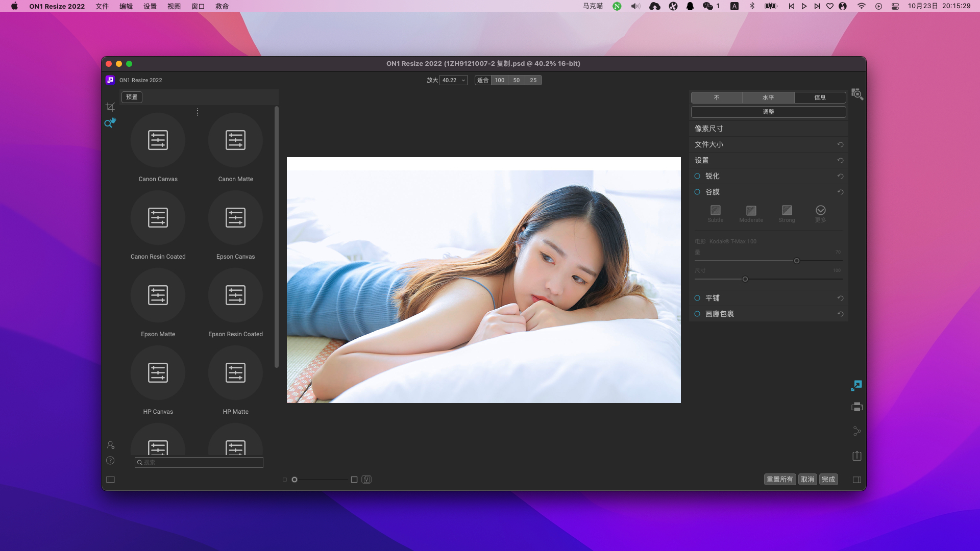Open the help question mark icon

[x=110, y=461]
